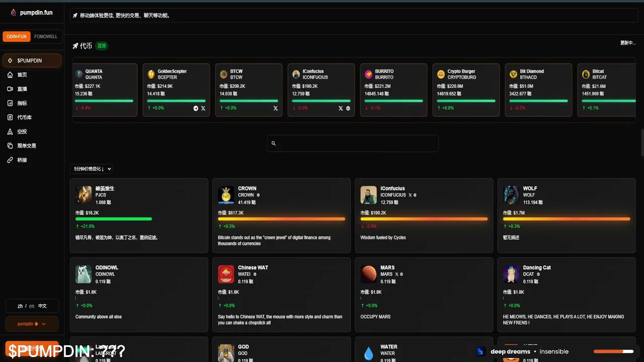
Task: Expand the pumpdin account dropdown
Action: [x=32, y=324]
